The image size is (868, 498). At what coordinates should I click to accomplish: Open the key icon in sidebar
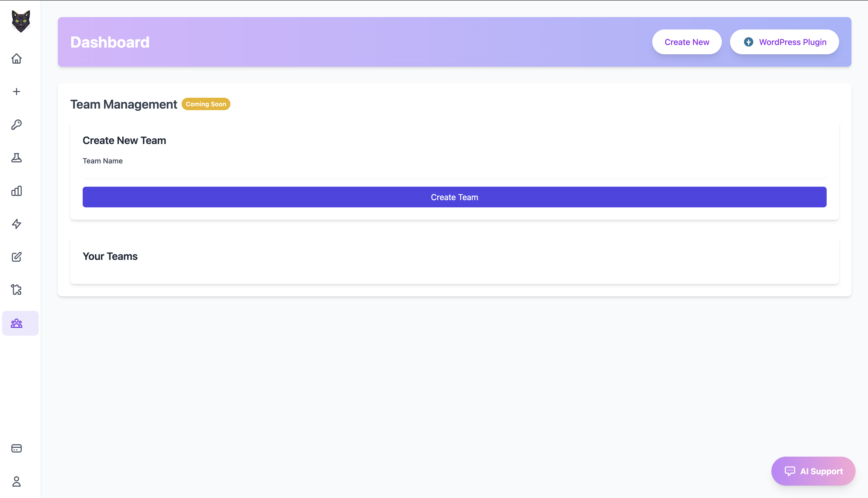tap(16, 125)
